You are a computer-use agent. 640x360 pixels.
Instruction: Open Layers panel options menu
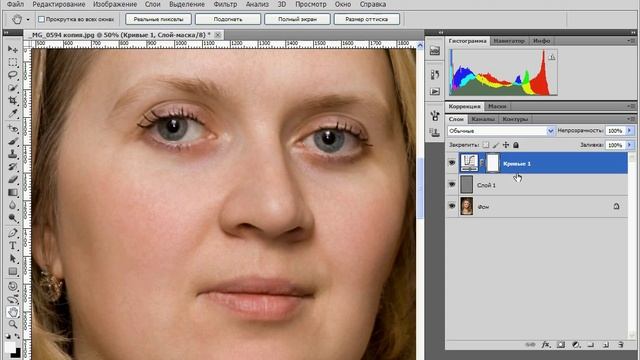[631, 119]
